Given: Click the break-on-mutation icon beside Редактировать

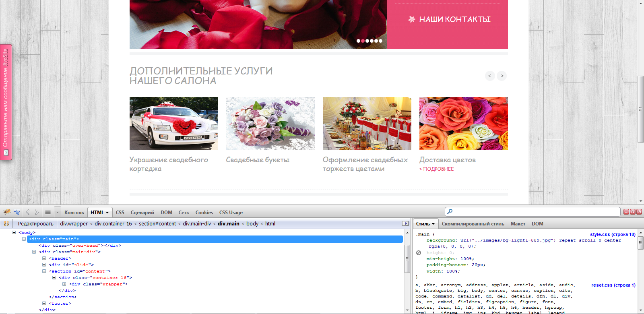Looking at the screenshot, I should (x=6, y=223).
